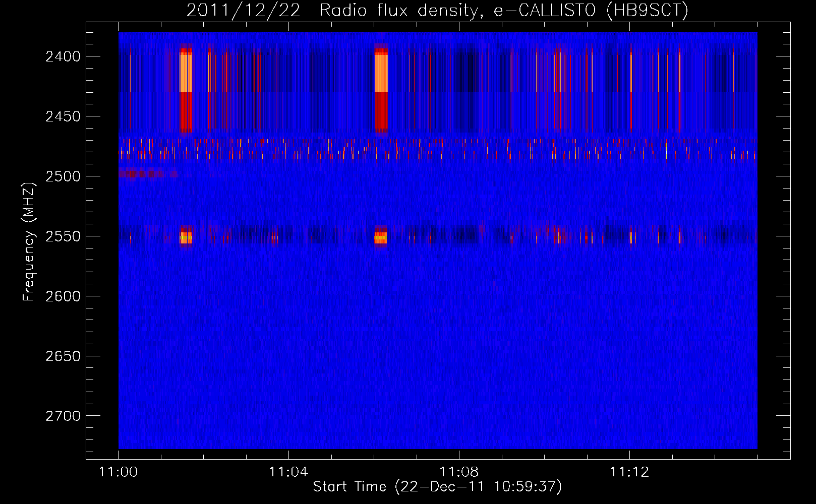Screen dimensions: 816x504
Task: Select the 2550 frequency tick label
Action: pyautogui.click(x=63, y=236)
